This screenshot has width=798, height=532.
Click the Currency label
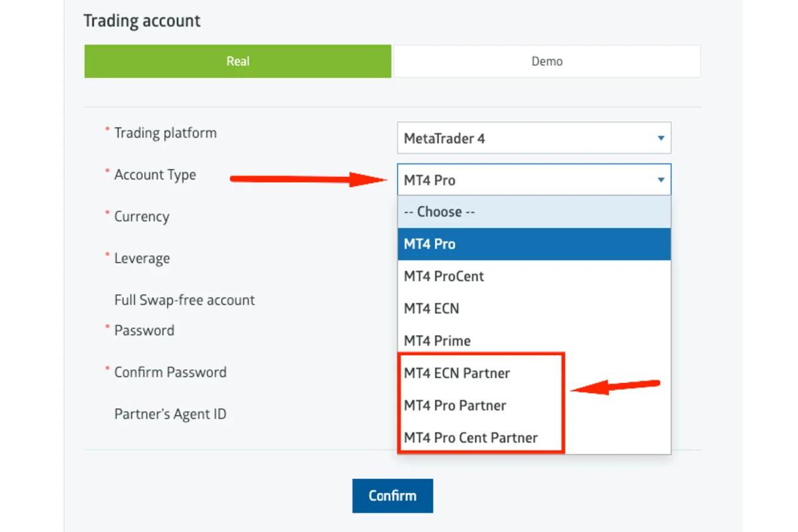[x=142, y=217]
